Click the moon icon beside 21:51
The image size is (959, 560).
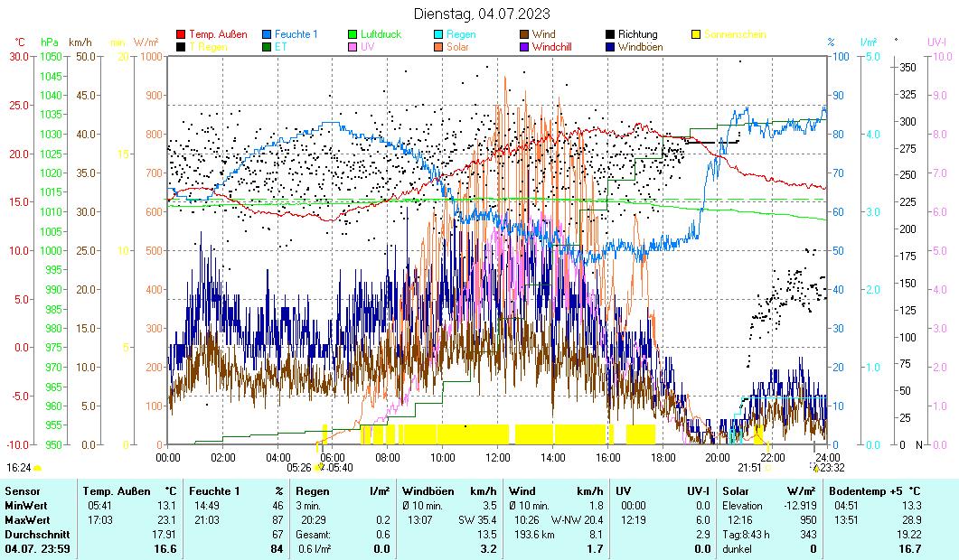pos(768,468)
